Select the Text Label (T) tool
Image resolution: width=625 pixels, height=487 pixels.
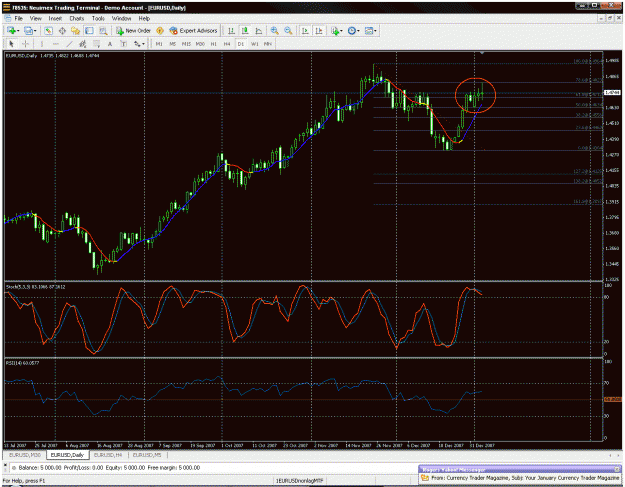(124, 44)
